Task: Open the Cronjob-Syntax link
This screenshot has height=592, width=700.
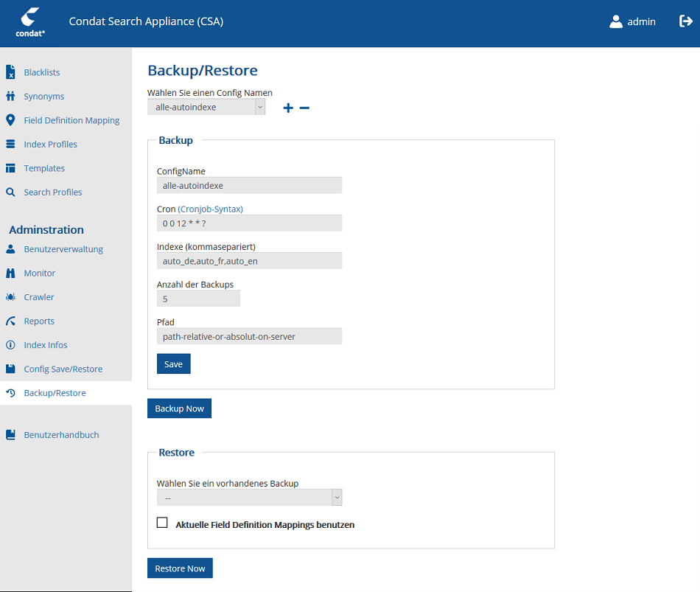Action: click(210, 209)
